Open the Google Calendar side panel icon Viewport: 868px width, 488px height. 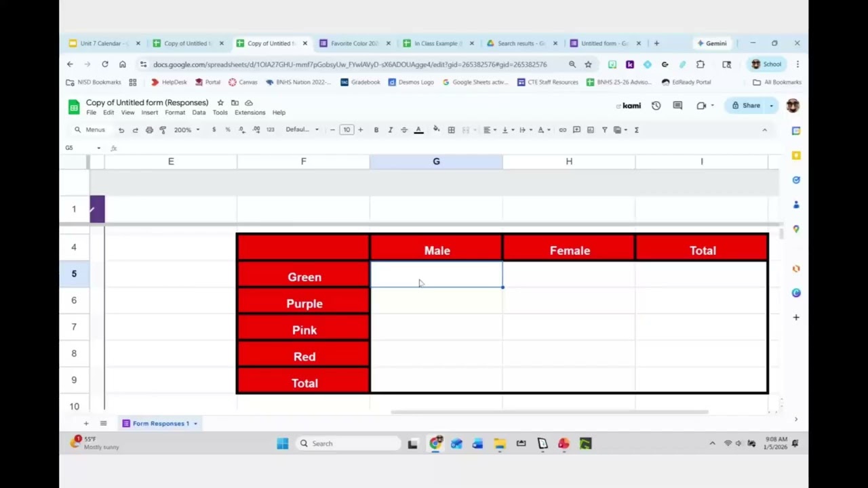pyautogui.click(x=796, y=131)
